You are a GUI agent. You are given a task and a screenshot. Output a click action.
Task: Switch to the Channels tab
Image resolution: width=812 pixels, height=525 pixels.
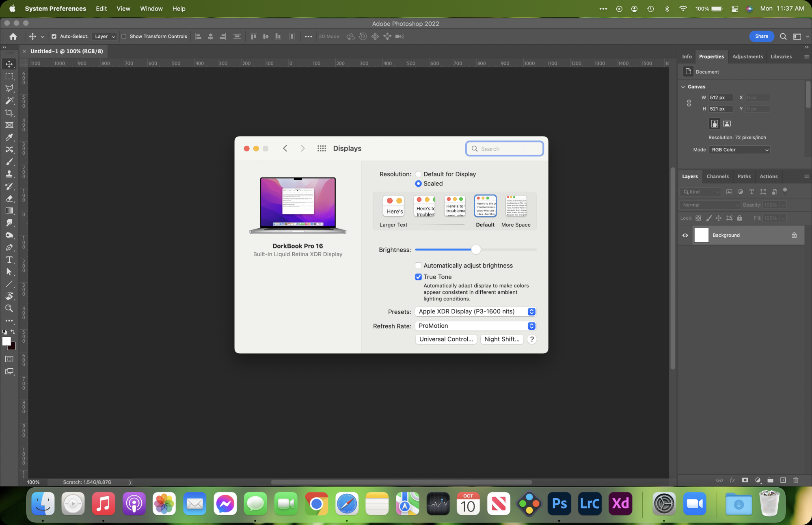coord(717,177)
